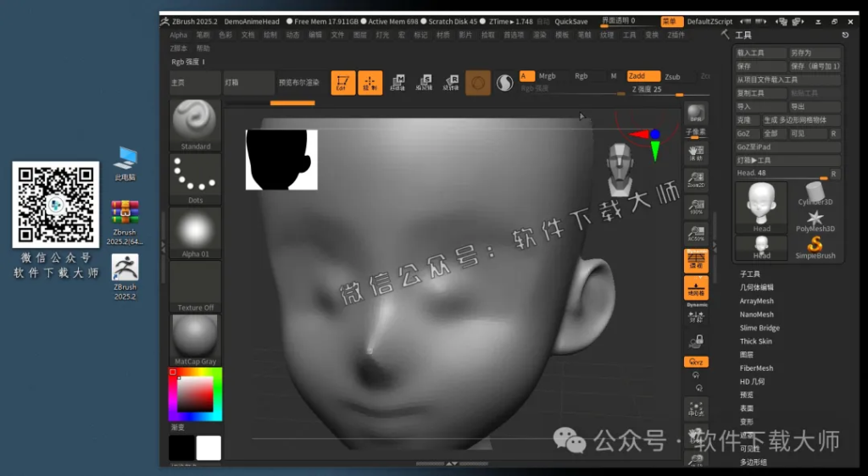Open the MatCap Gray material picker
This screenshot has width=868, height=476.
click(196, 340)
